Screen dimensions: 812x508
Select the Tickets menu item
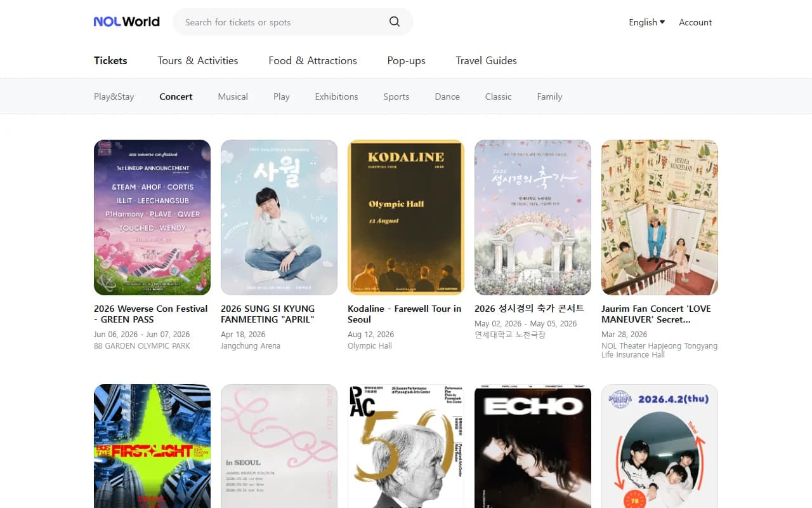(110, 60)
